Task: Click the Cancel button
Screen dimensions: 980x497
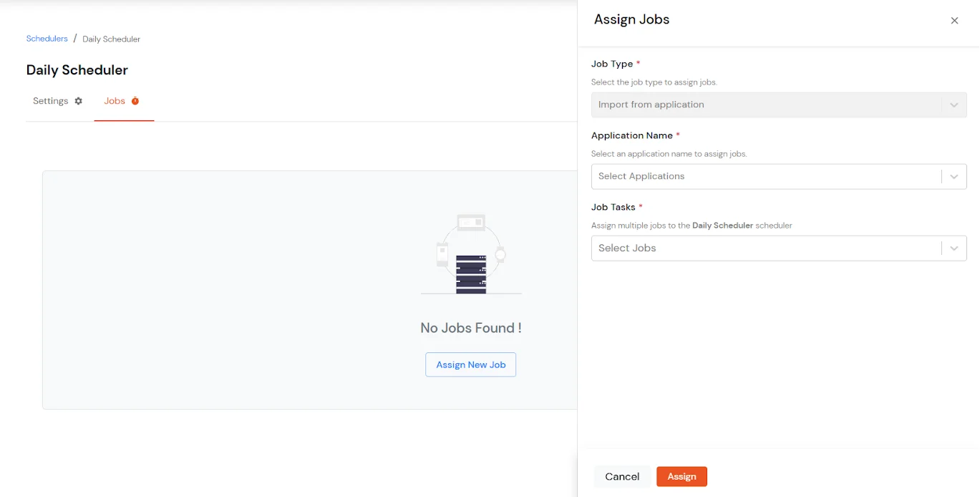Action: point(621,476)
